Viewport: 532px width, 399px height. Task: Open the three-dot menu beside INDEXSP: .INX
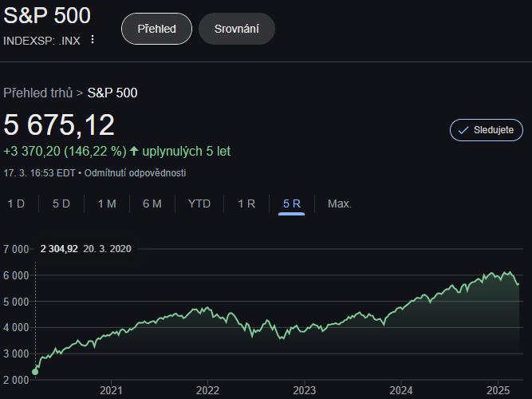tap(93, 39)
